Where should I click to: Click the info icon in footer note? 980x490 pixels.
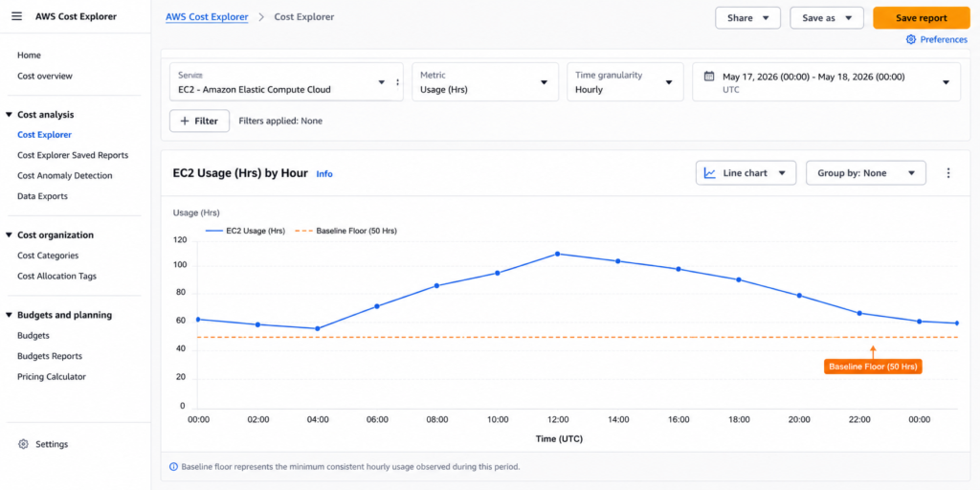173,467
